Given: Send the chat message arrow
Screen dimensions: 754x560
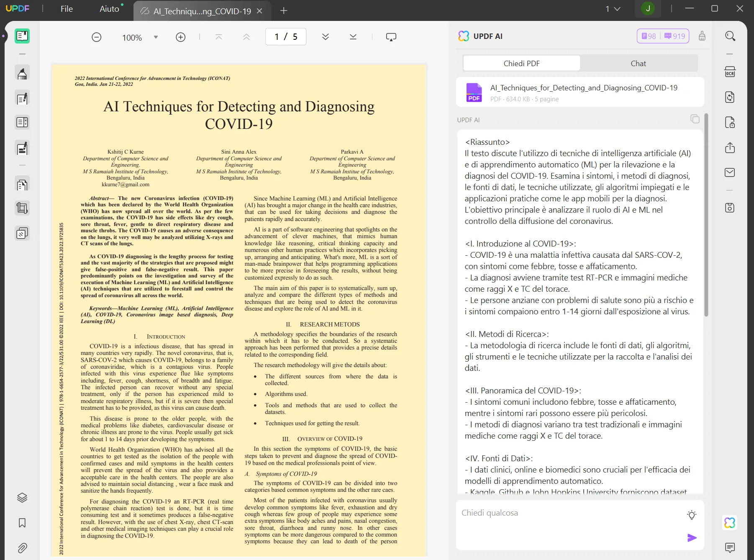Looking at the screenshot, I should click(692, 538).
